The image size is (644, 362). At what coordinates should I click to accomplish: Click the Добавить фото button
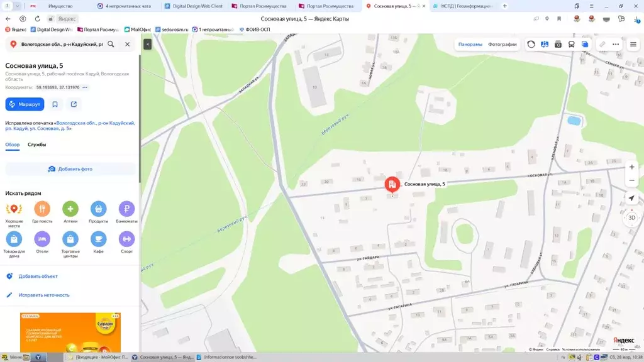coord(70,169)
